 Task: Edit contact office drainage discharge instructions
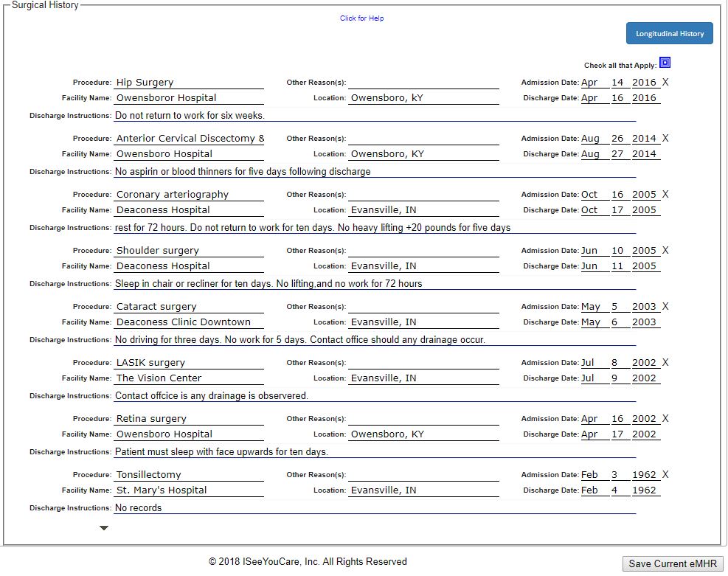click(375, 396)
